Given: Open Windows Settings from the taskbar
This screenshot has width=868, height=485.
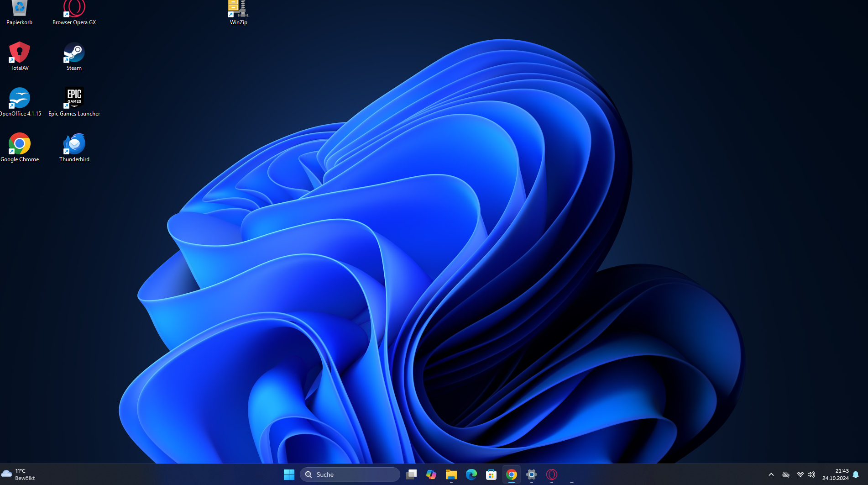Looking at the screenshot, I should click(x=531, y=474).
